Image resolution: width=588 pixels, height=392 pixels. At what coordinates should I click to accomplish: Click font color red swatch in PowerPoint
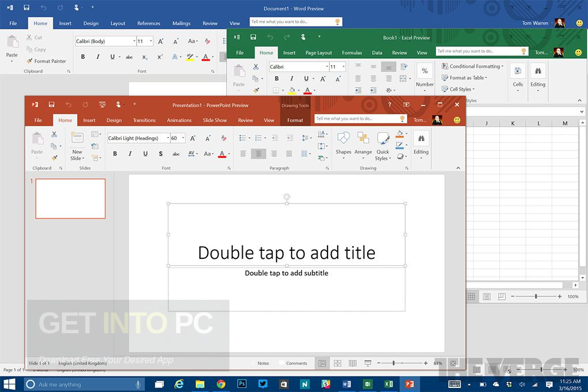[221, 157]
